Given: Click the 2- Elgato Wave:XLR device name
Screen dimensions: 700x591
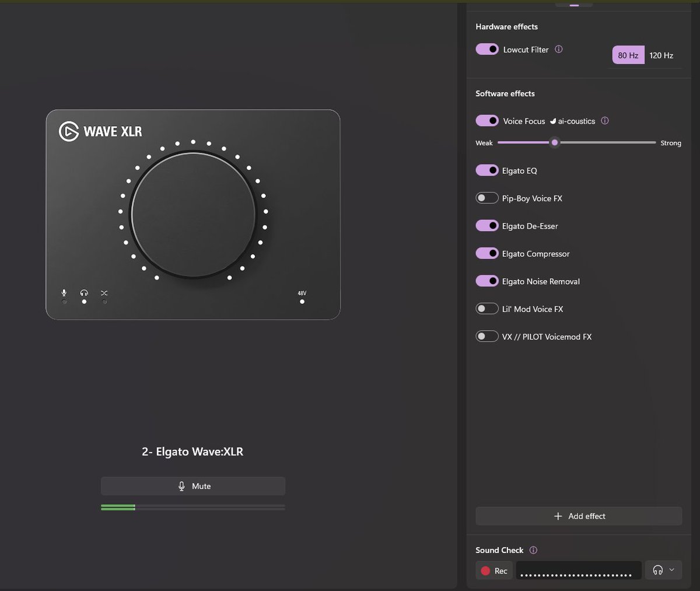Looking at the screenshot, I should point(192,452).
